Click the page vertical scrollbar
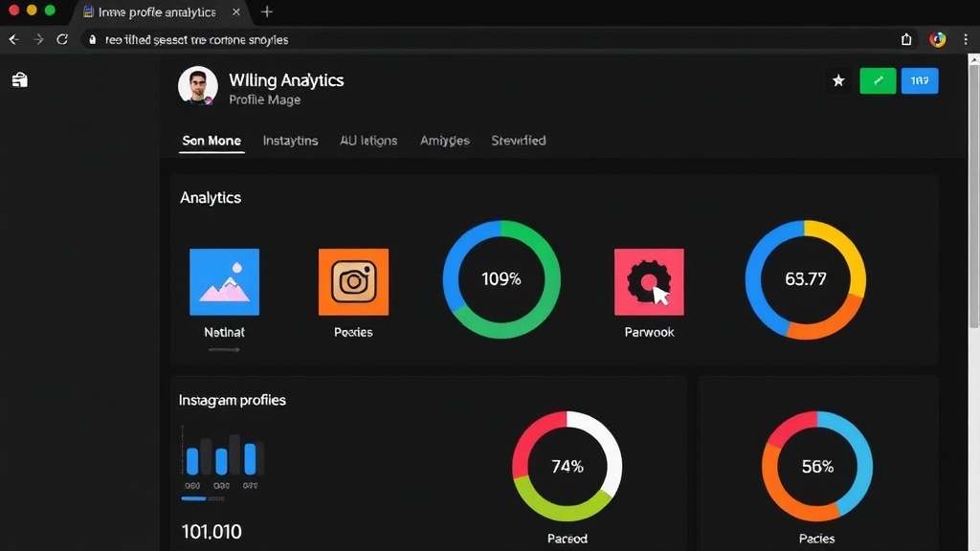 (974, 191)
